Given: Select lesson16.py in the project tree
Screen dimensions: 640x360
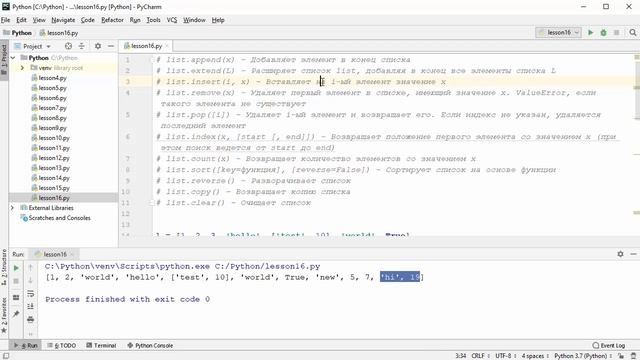Looking at the screenshot, I should [x=54, y=198].
